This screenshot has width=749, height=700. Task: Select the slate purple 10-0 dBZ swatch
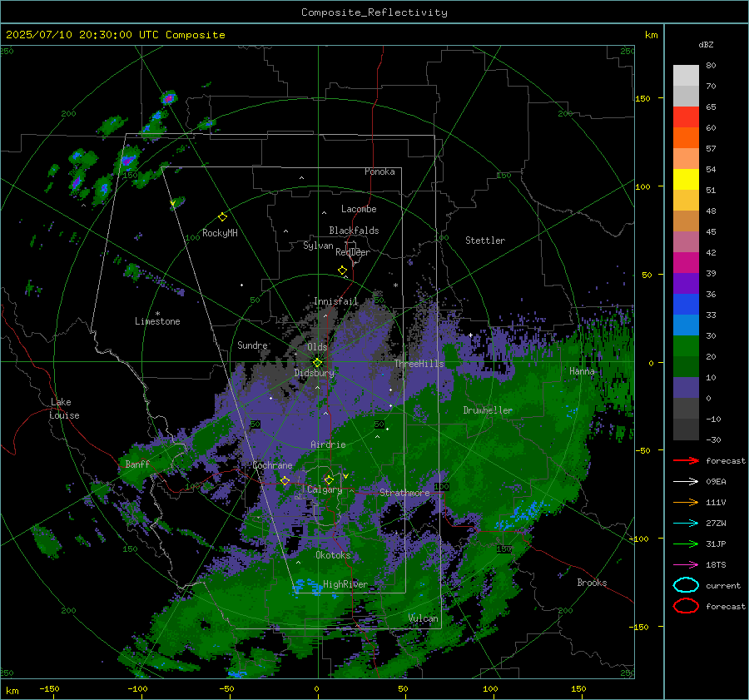tap(686, 388)
